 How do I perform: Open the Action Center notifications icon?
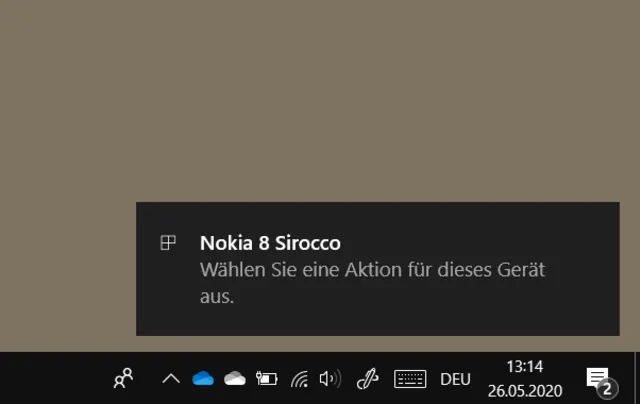(597, 377)
